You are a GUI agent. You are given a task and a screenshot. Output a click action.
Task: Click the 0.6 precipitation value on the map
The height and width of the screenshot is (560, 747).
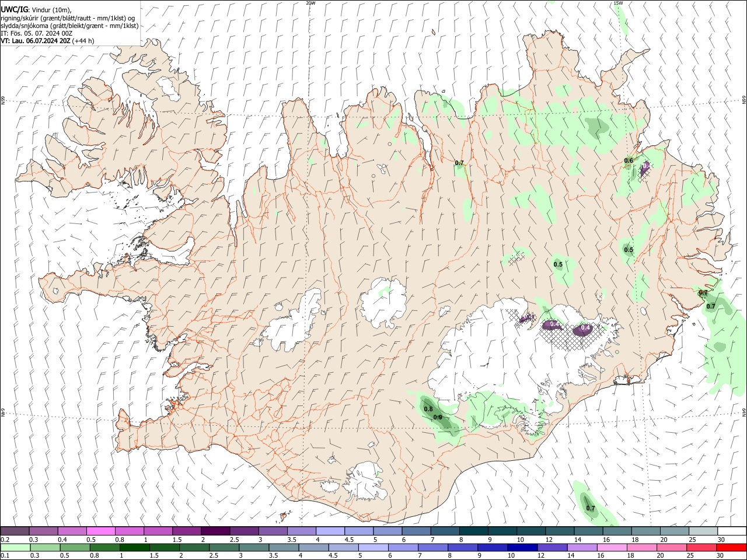tap(629, 161)
